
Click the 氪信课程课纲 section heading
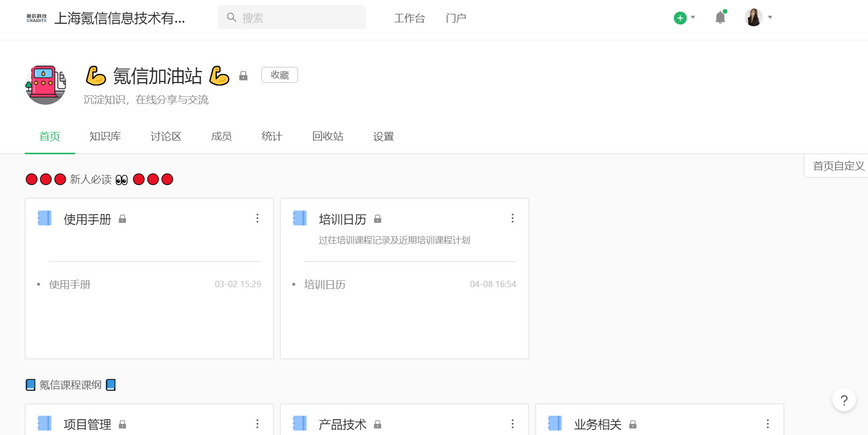pos(71,385)
